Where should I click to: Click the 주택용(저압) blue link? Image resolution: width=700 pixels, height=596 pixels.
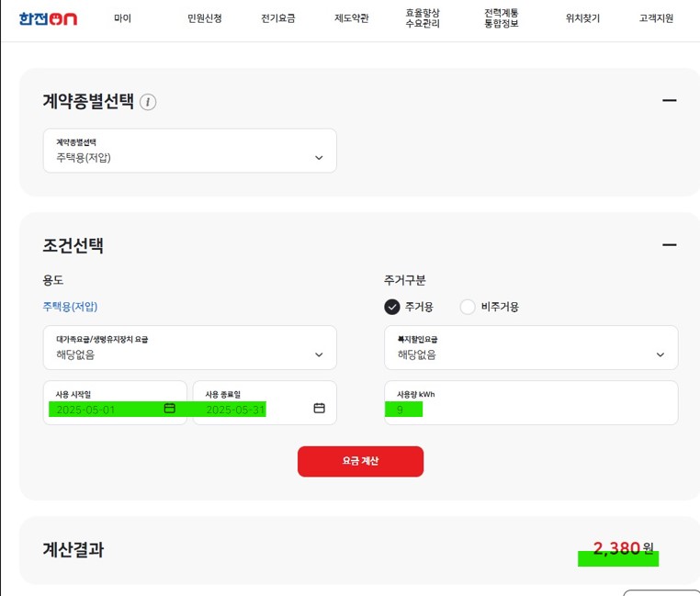(70, 307)
